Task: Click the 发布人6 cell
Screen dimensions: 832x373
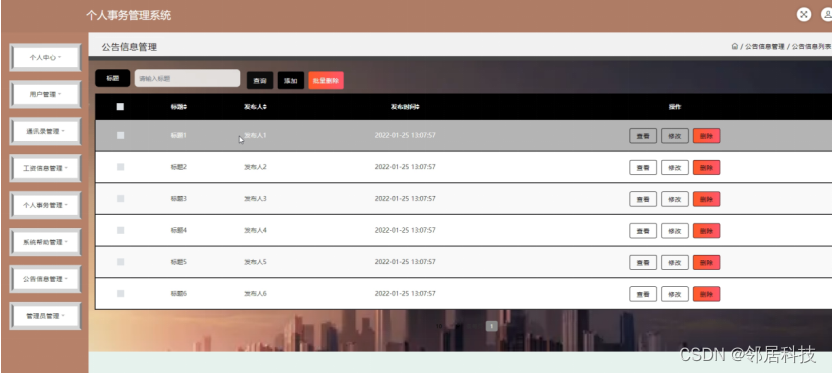Action: [255, 293]
